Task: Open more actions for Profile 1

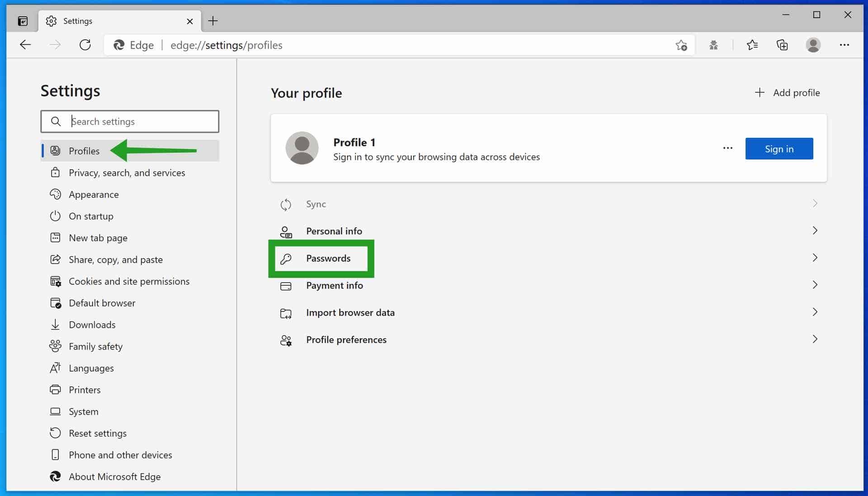Action: [727, 148]
